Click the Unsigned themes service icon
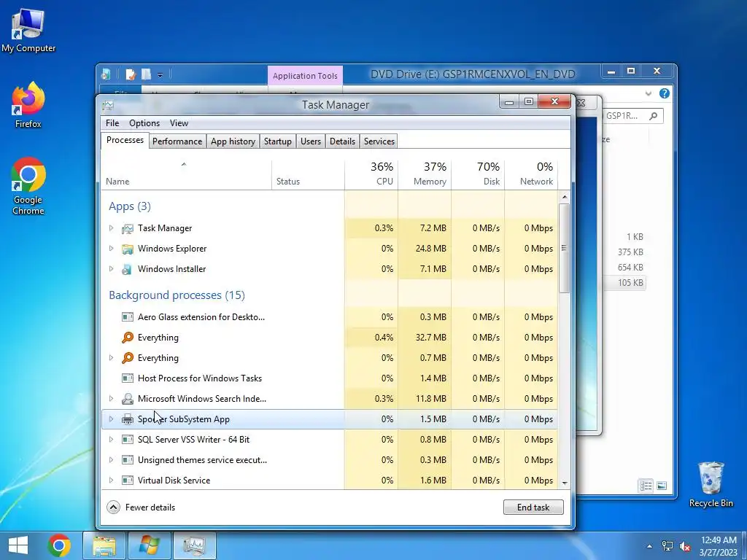 (x=127, y=460)
